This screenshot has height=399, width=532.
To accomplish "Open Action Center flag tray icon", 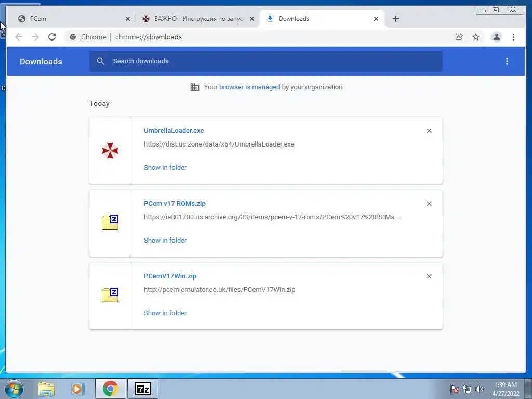I will (x=455, y=389).
